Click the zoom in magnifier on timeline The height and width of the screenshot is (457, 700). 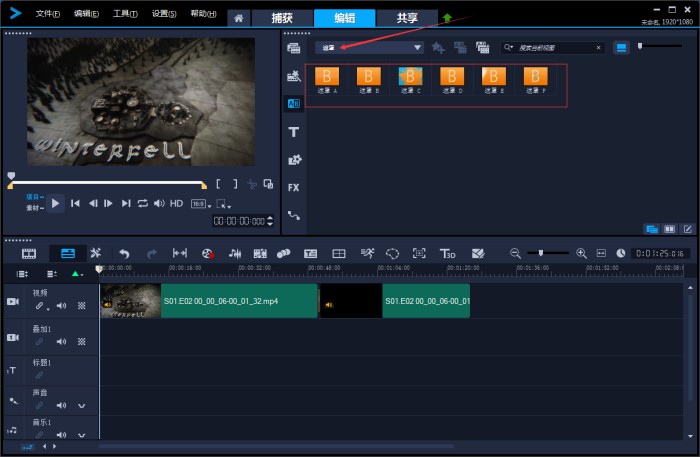pos(581,254)
